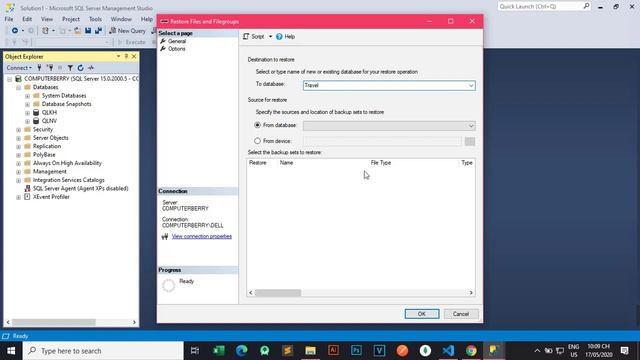Open the File menu
The image size is (640, 360).
click(9, 19)
